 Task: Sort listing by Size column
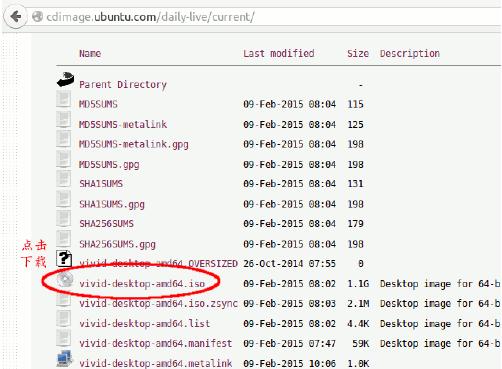358,53
